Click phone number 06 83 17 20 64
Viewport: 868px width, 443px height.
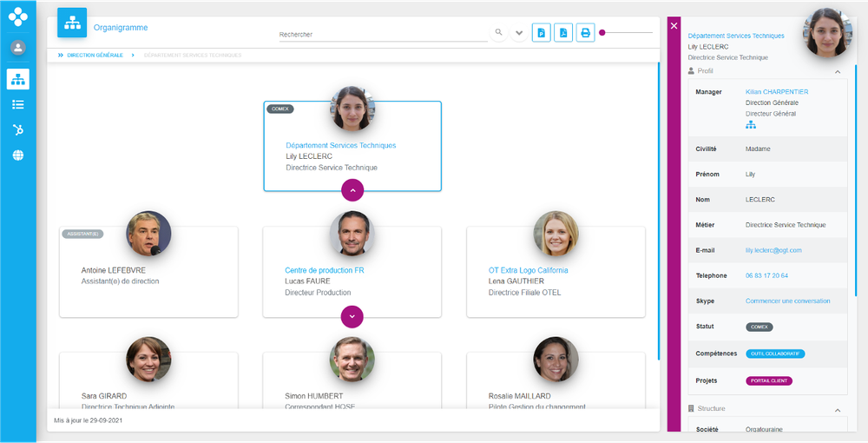[x=766, y=275]
